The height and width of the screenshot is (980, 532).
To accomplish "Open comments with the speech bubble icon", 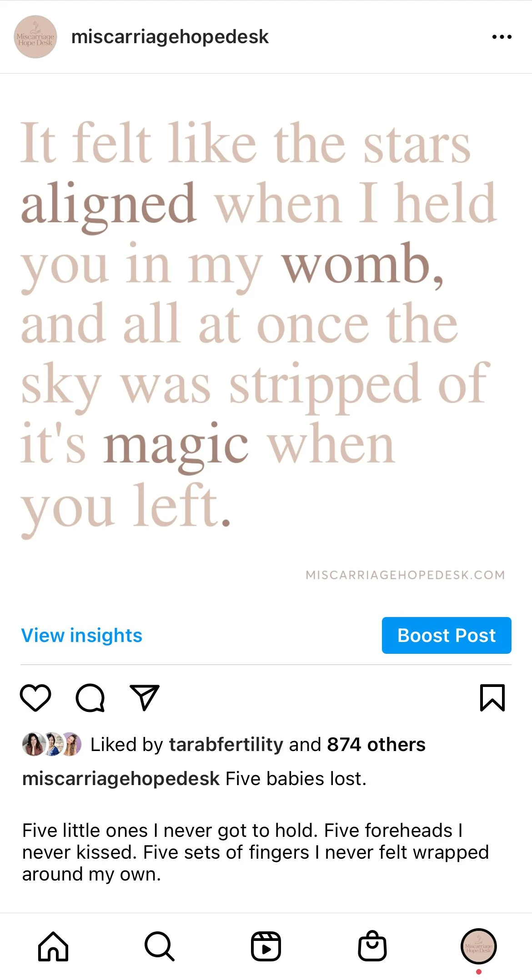I will coord(90,697).
